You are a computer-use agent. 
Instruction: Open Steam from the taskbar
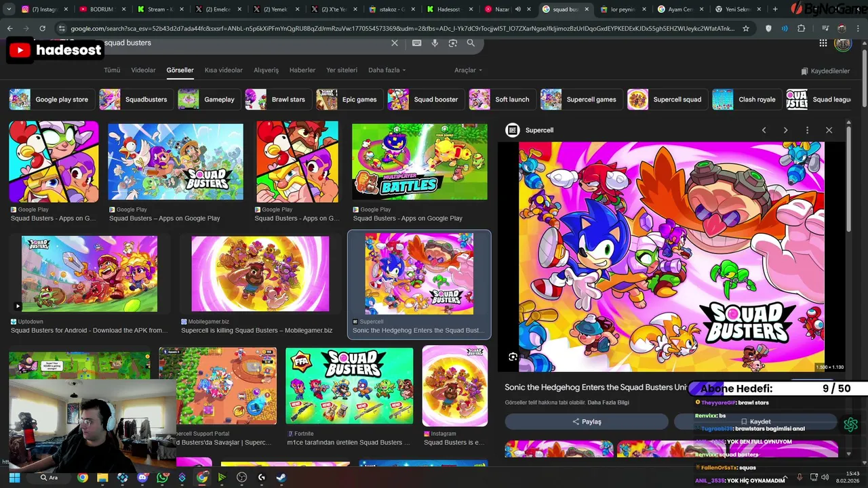point(281,477)
